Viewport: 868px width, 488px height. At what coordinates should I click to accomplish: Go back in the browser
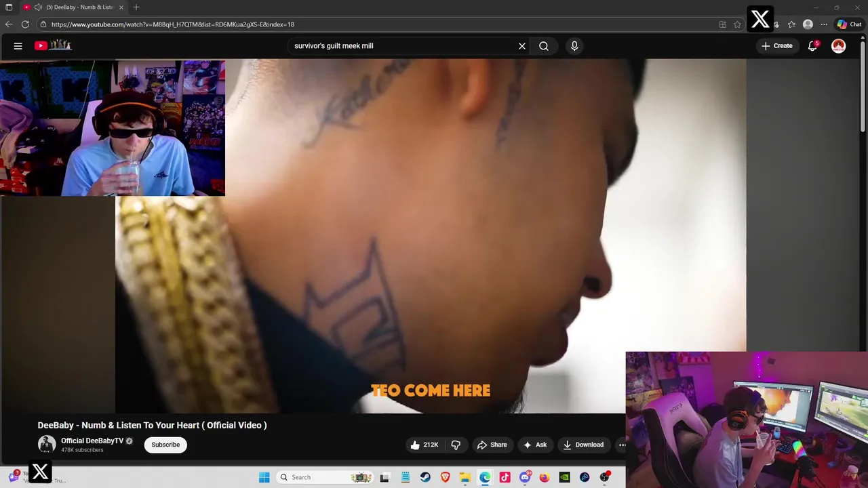pos(9,24)
